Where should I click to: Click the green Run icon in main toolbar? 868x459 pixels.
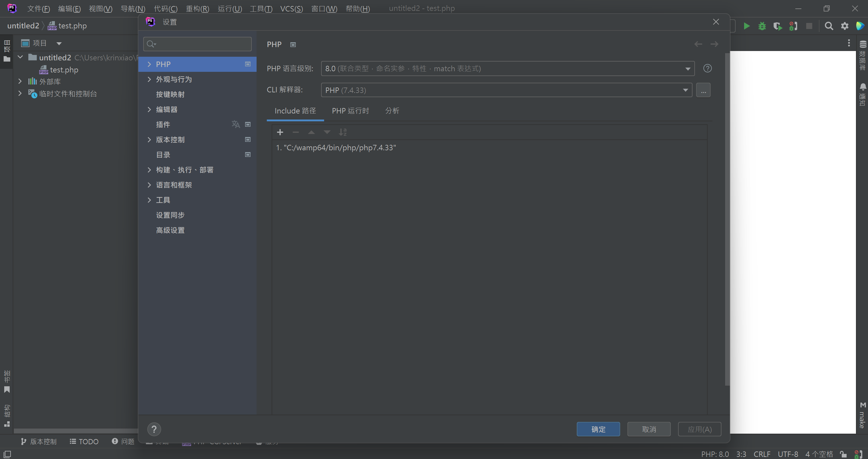[x=747, y=26]
